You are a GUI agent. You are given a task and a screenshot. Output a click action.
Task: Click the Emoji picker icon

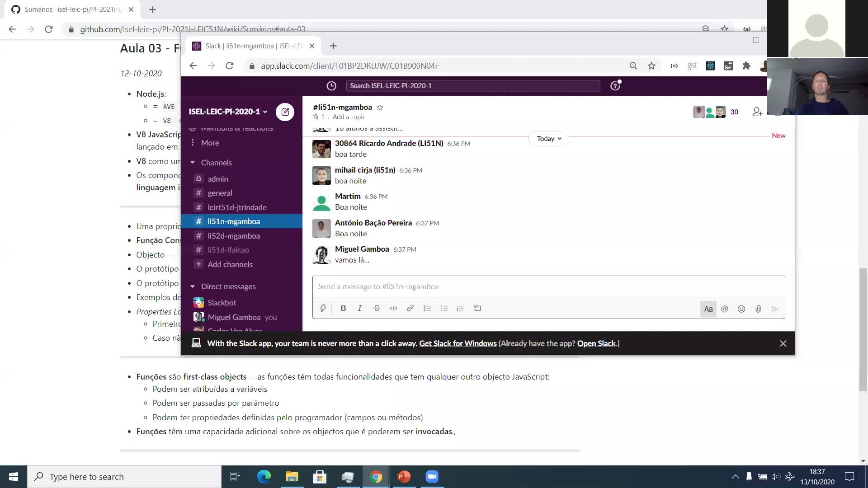741,309
